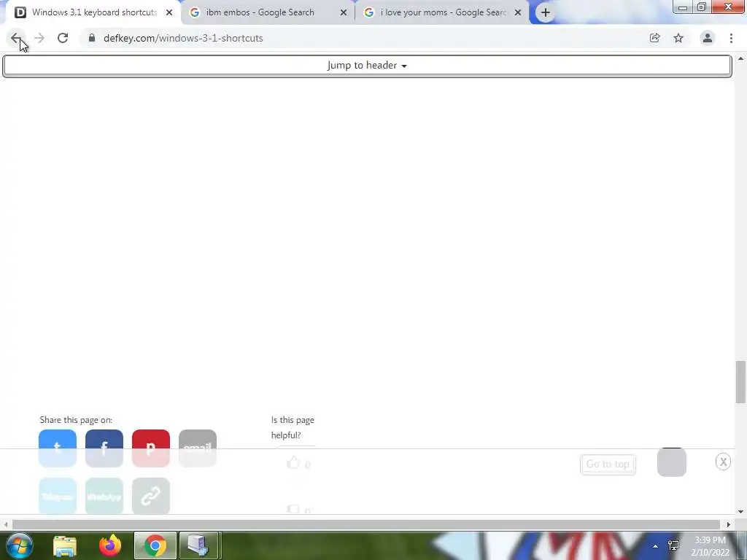Close the ibm embos tab
The height and width of the screenshot is (560, 747).
(344, 12)
